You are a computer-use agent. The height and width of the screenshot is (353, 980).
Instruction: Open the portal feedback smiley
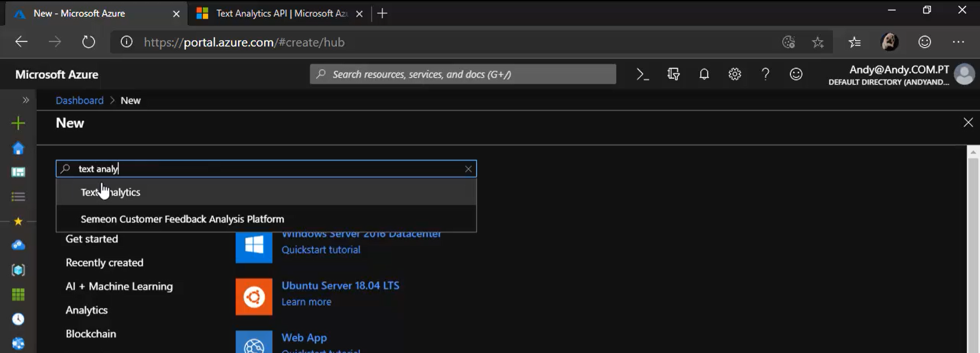coord(796,74)
